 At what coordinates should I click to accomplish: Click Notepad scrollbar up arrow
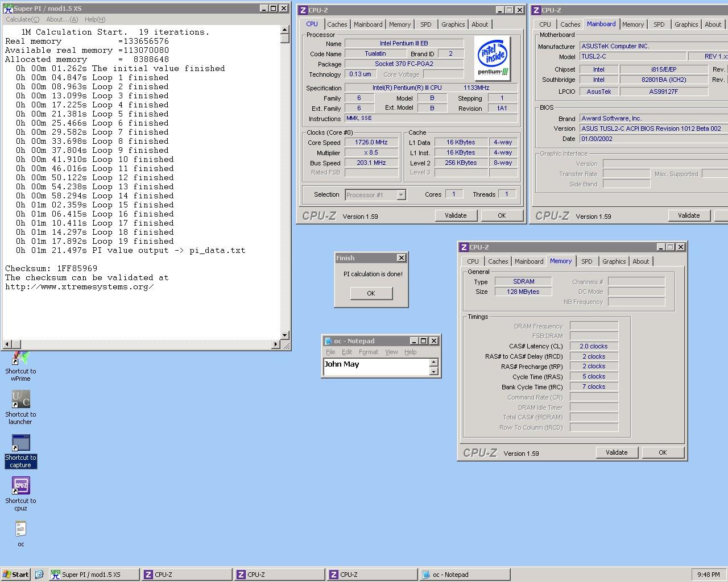433,362
